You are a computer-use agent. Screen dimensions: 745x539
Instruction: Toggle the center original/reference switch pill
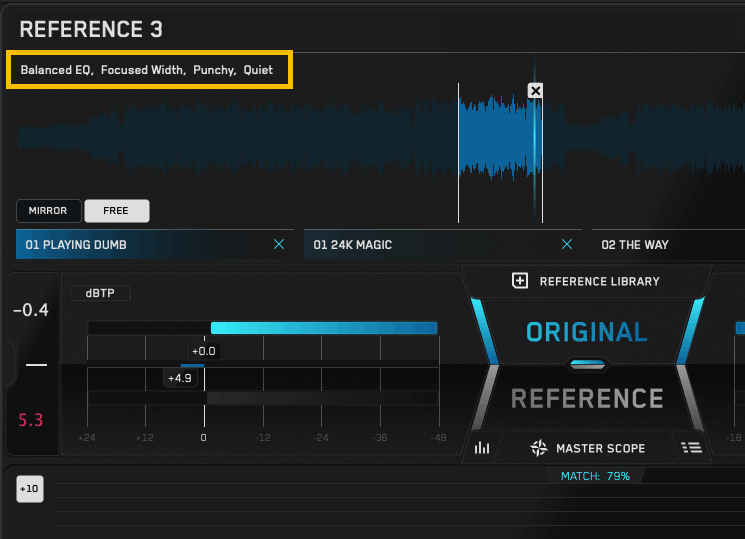click(x=587, y=365)
